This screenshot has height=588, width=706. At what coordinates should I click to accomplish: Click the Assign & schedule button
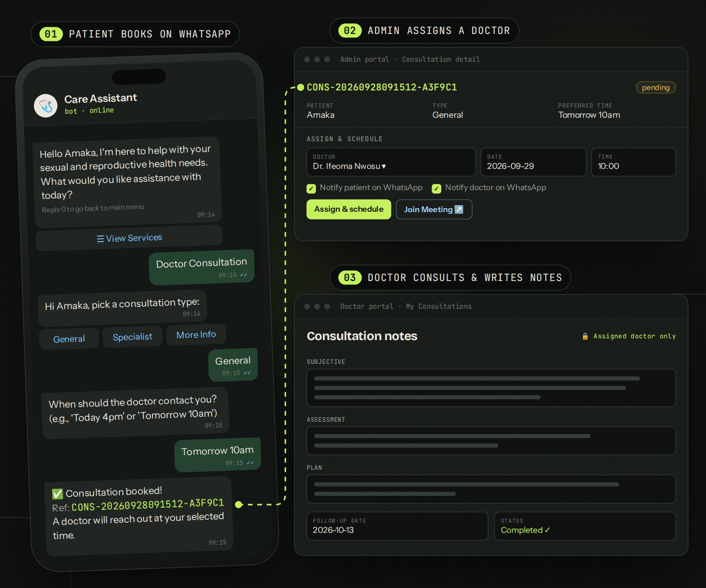(x=349, y=209)
